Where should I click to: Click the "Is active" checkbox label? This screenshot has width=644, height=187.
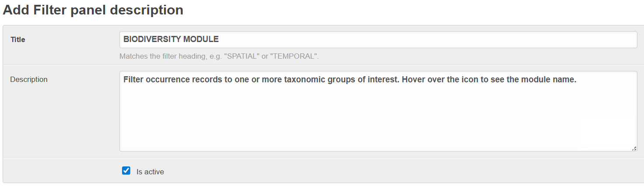[150, 172]
